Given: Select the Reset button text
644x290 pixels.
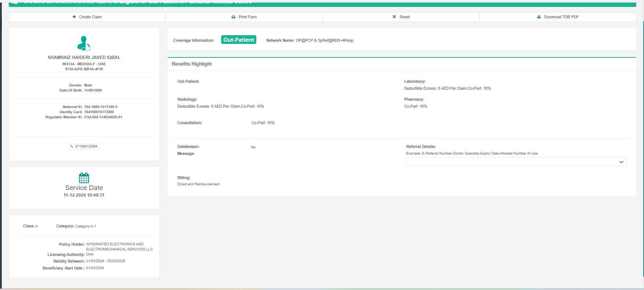Looking at the screenshot, I should point(405,17).
